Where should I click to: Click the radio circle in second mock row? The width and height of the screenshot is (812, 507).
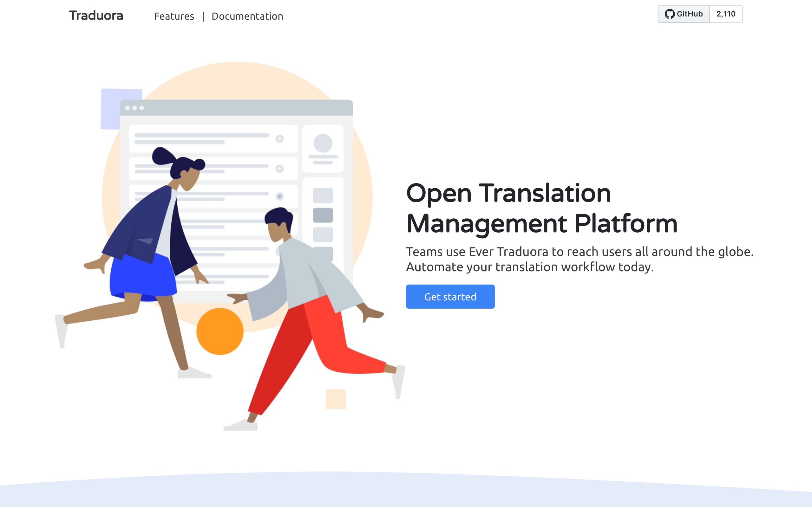click(x=279, y=169)
